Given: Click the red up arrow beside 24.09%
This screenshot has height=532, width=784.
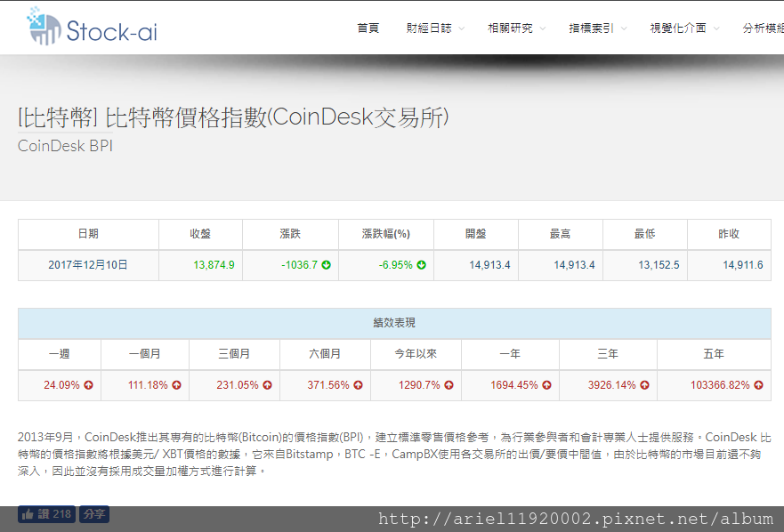Looking at the screenshot, I should tap(88, 385).
